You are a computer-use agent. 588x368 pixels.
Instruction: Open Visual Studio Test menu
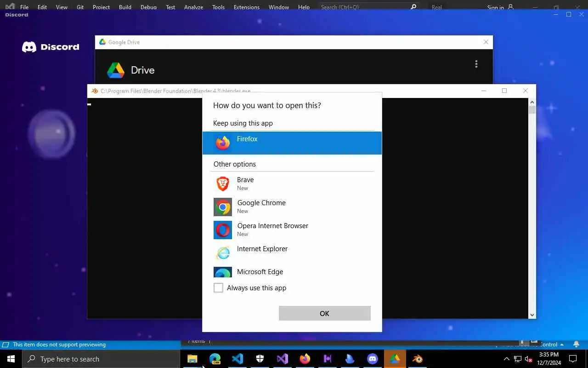click(x=170, y=7)
